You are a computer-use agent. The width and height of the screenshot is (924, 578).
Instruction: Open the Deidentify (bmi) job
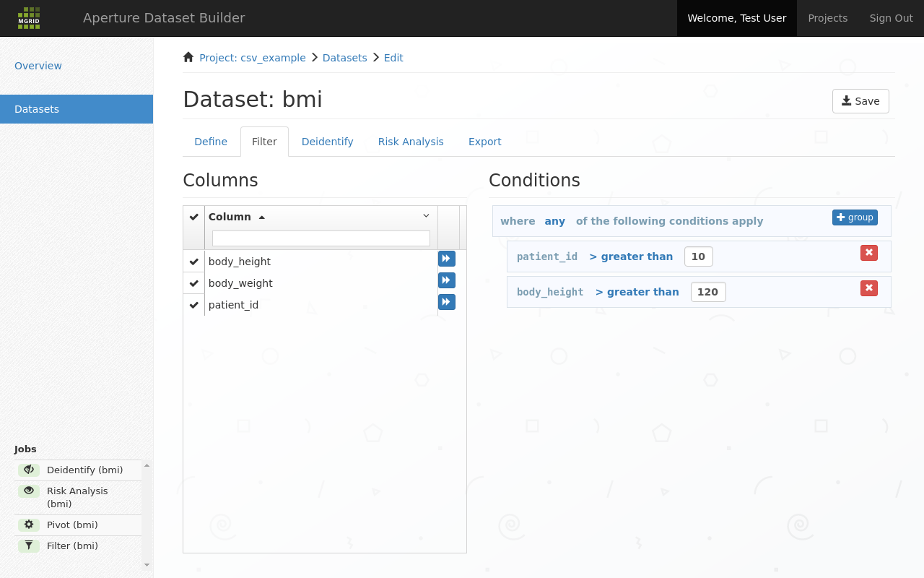point(85,470)
